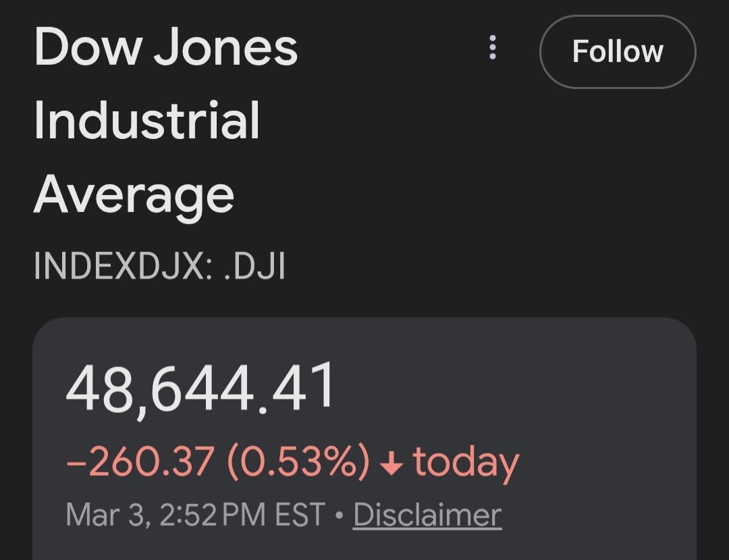Click the bullet separator before Disclaimer
Viewport: 729px width, 560px height.
[340, 516]
